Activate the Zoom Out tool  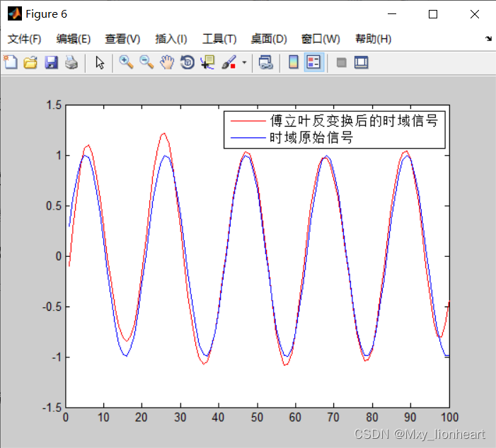(146, 62)
